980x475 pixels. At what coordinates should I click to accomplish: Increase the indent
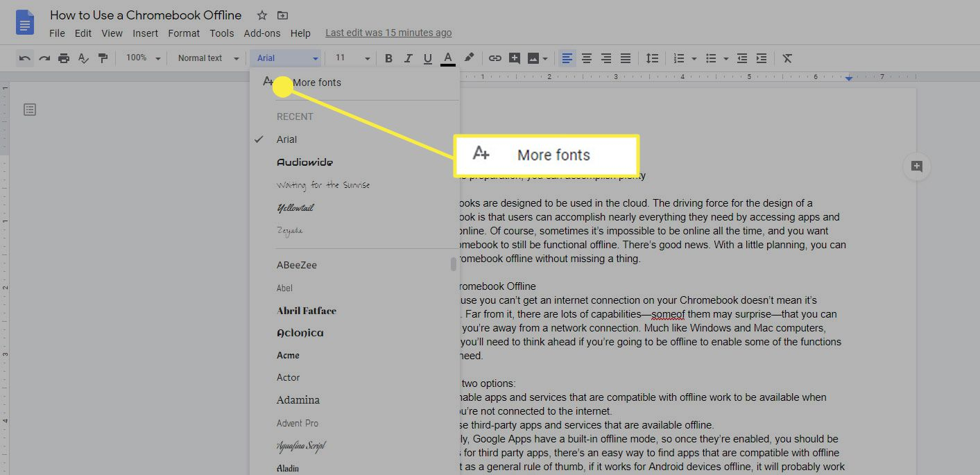coord(762,58)
